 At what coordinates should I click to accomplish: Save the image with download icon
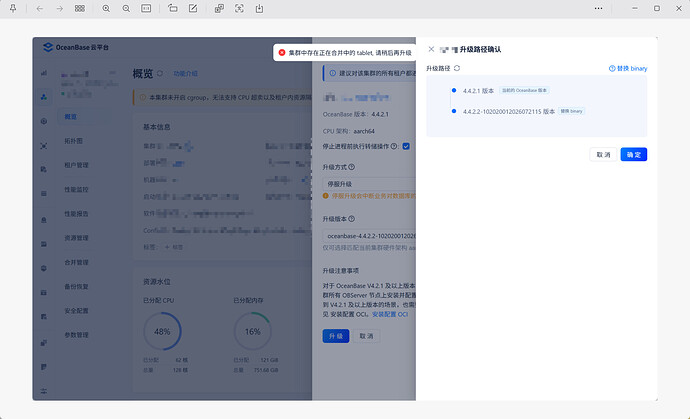[x=259, y=8]
